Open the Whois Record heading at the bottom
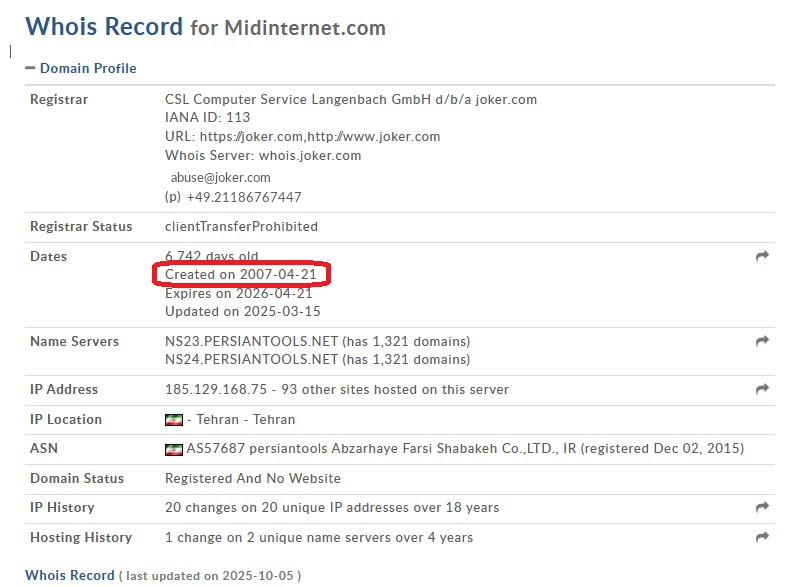Image resolution: width=793 pixels, height=587 pixels. [69, 575]
